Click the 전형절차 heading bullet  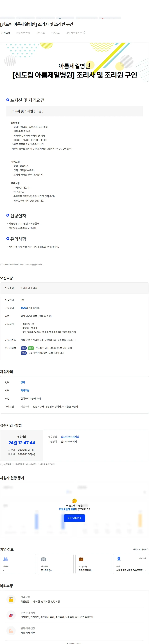point(8,215)
